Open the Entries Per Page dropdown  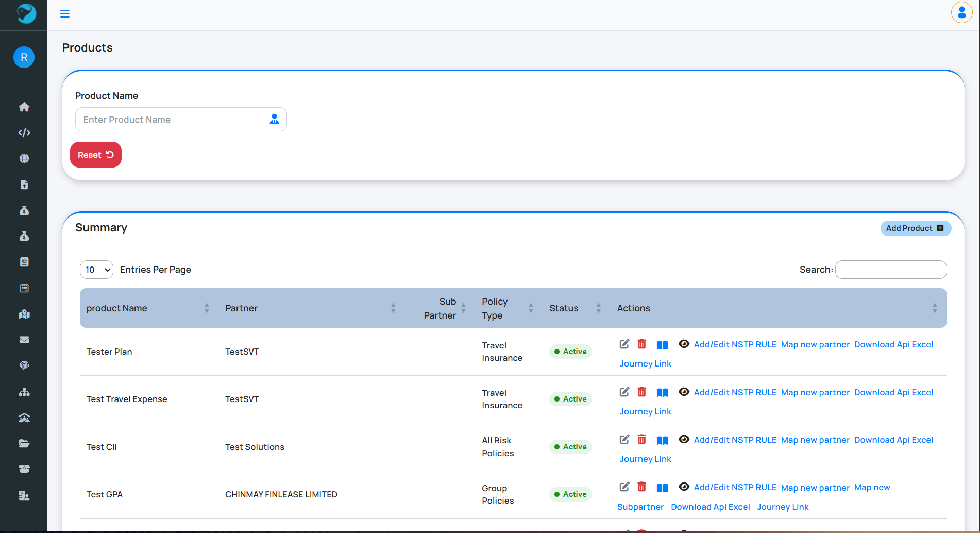tap(96, 270)
